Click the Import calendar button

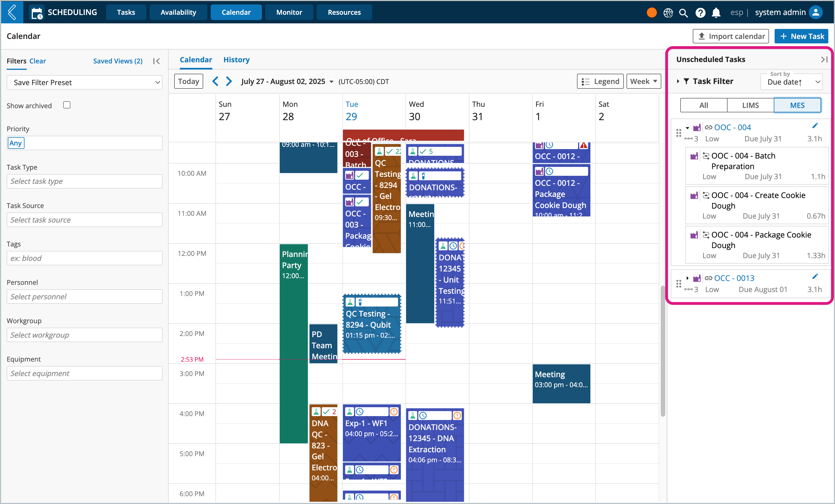click(x=731, y=36)
